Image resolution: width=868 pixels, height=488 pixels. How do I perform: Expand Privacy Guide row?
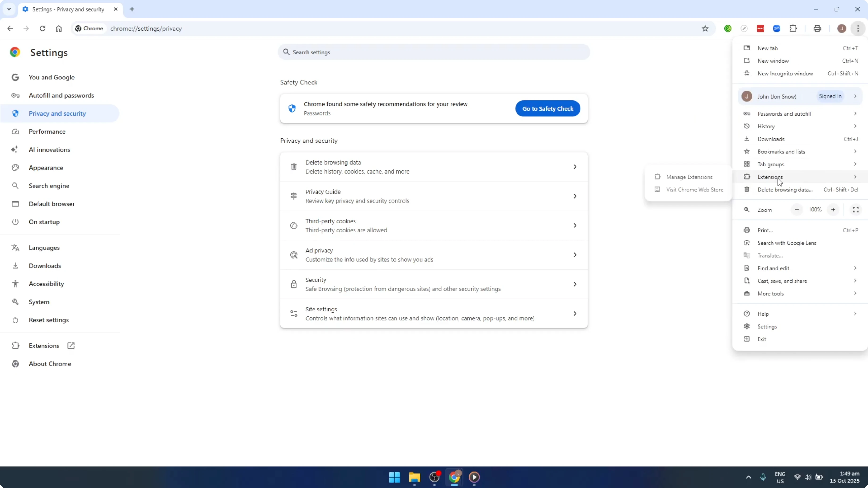coord(434,196)
